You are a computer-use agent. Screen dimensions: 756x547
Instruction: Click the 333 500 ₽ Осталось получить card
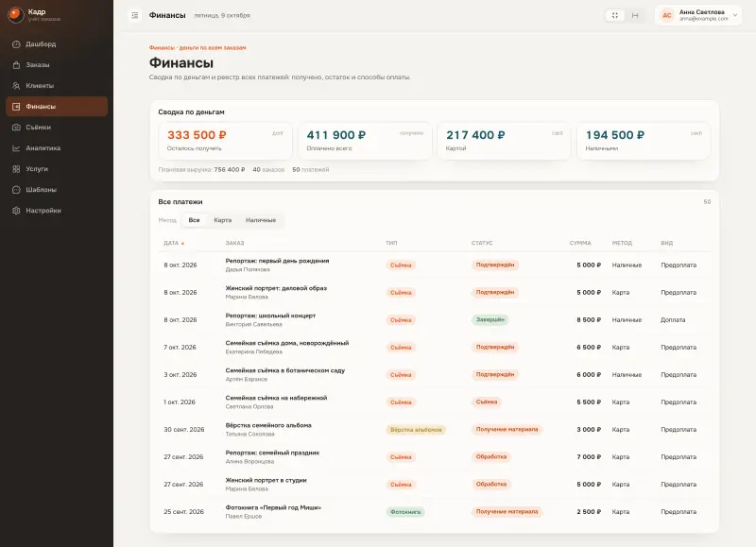point(225,141)
